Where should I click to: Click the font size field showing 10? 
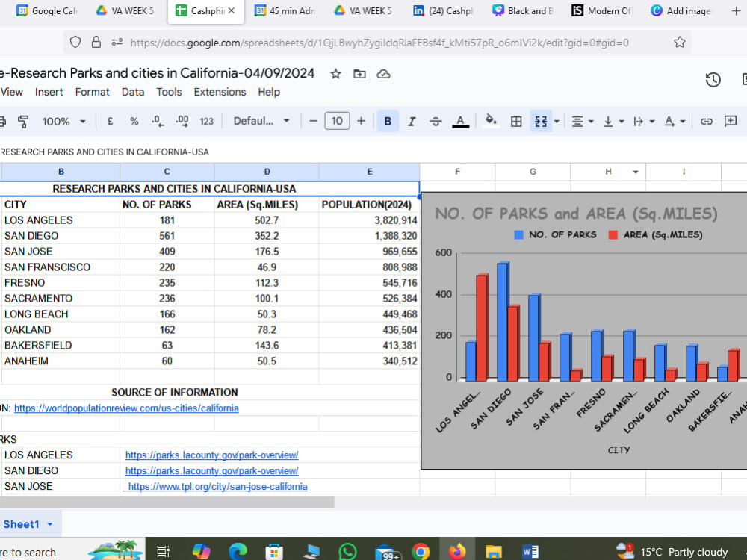click(x=338, y=121)
